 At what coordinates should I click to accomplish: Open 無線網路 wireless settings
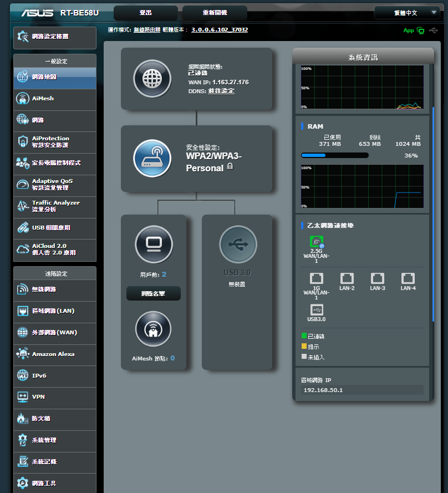[x=55, y=290]
